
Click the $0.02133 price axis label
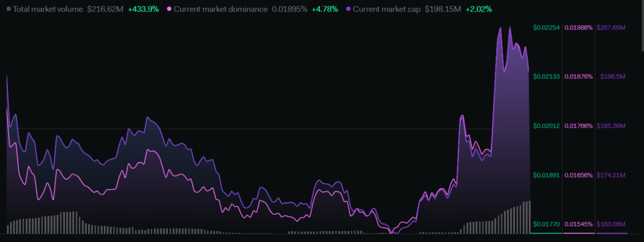point(547,76)
